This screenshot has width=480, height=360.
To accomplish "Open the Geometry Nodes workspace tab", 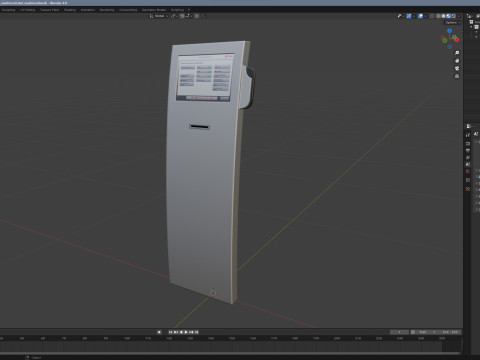I will tap(154, 10).
